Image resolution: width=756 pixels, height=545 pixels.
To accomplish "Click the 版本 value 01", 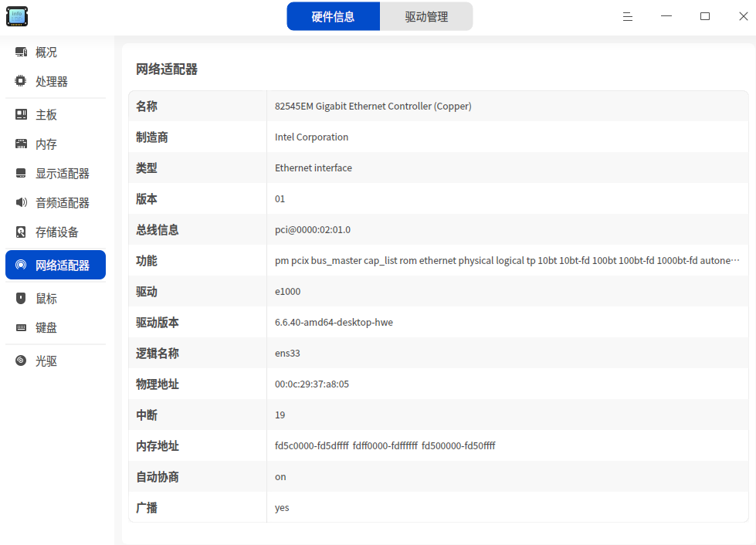I will click(280, 198).
